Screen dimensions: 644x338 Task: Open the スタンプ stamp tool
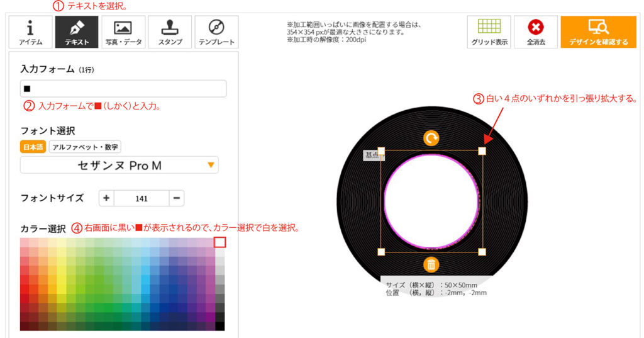[170, 32]
